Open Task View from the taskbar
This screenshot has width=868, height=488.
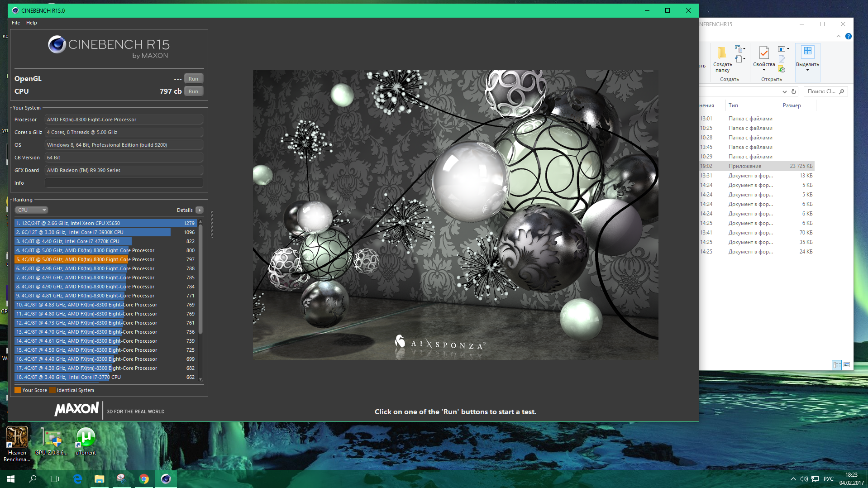[54, 479]
